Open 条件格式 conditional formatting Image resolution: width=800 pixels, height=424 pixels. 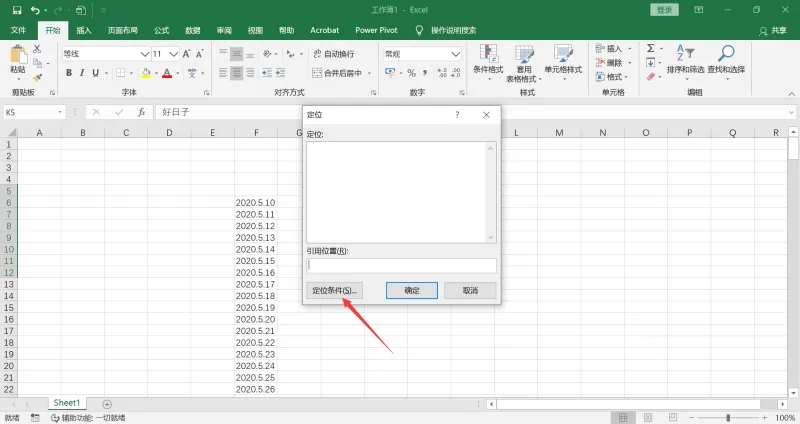488,62
